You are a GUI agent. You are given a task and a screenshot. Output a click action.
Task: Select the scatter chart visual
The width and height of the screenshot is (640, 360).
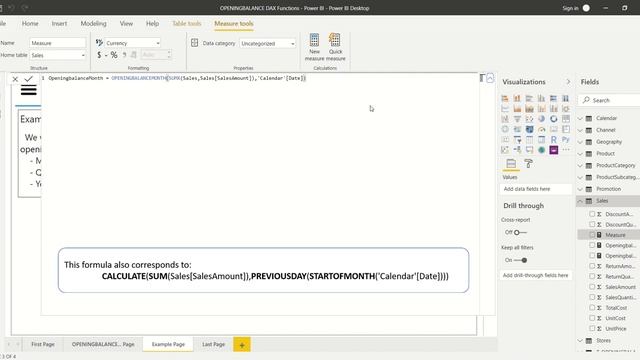tap(529, 119)
